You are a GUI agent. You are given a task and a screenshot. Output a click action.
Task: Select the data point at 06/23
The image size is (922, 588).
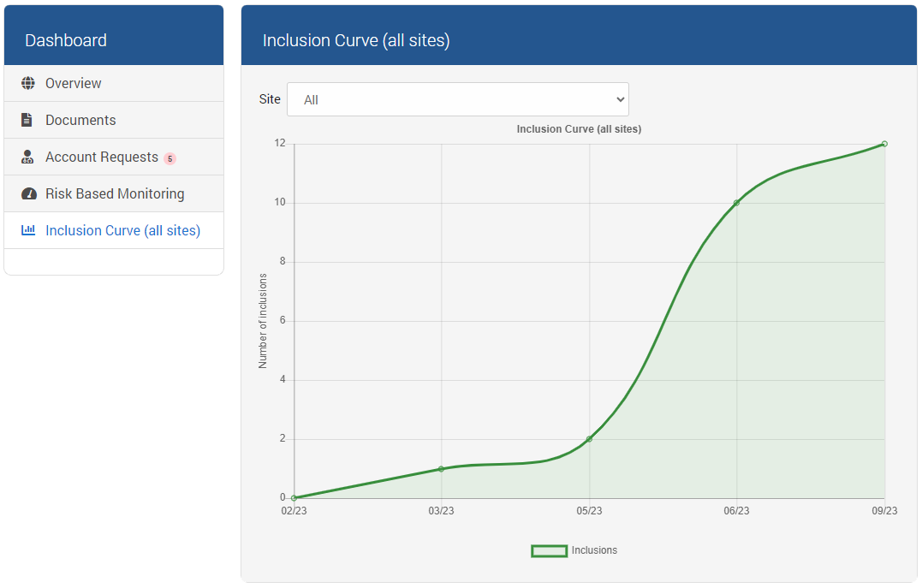pyautogui.click(x=736, y=203)
